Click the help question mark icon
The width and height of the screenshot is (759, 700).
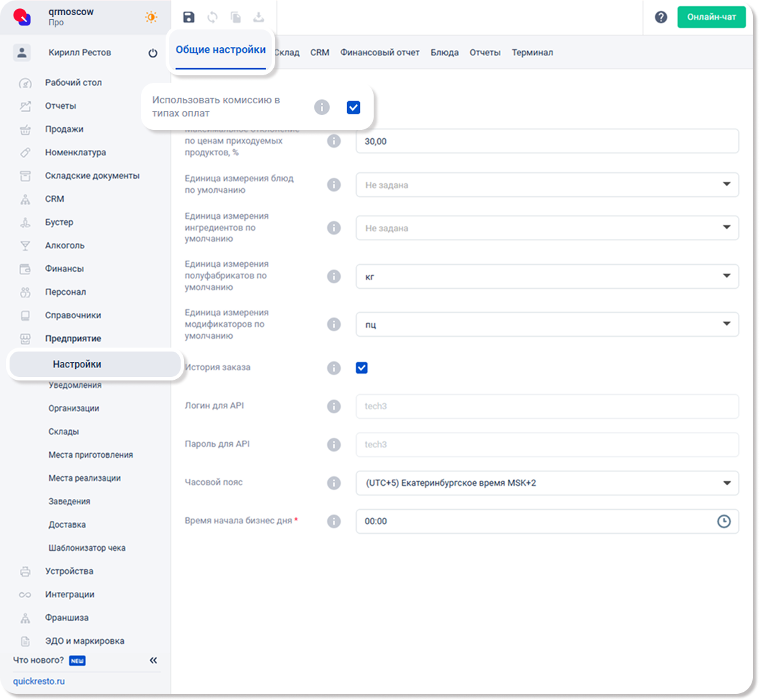(x=660, y=18)
